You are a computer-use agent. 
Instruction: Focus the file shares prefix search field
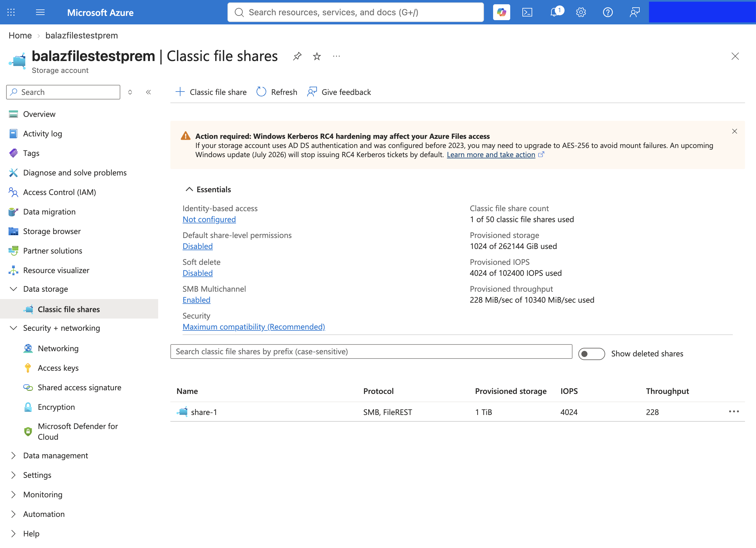[371, 352]
